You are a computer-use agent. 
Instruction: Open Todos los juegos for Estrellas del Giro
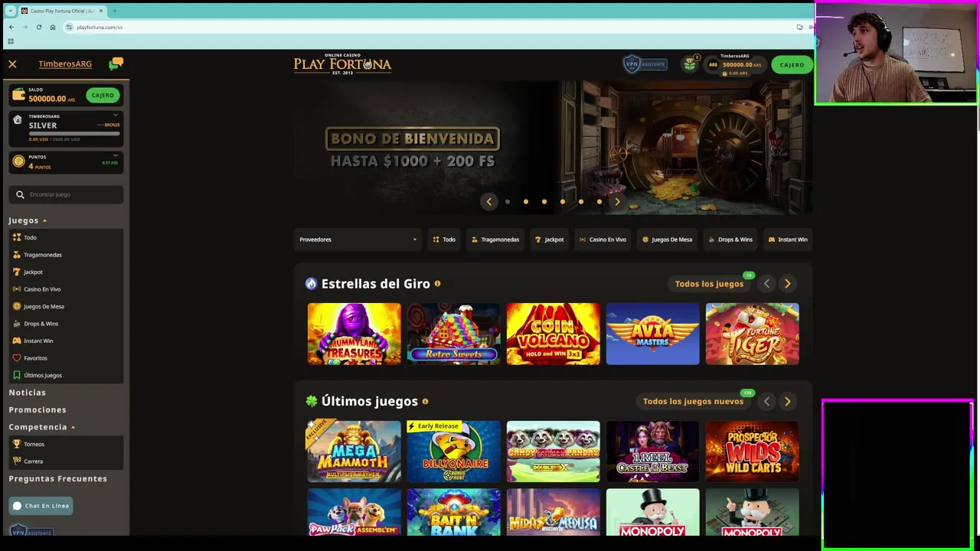tap(709, 284)
